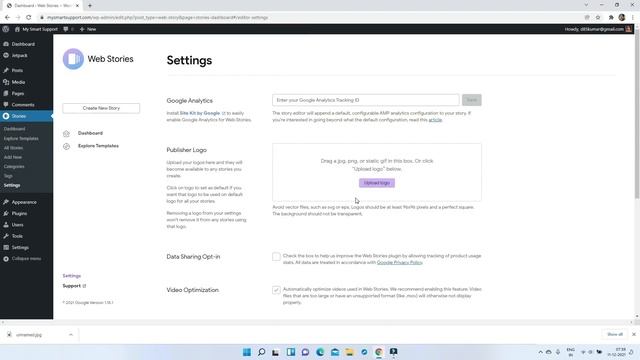This screenshot has width=640, height=360.
Task: Open a new browser tab
Action: [90, 6]
